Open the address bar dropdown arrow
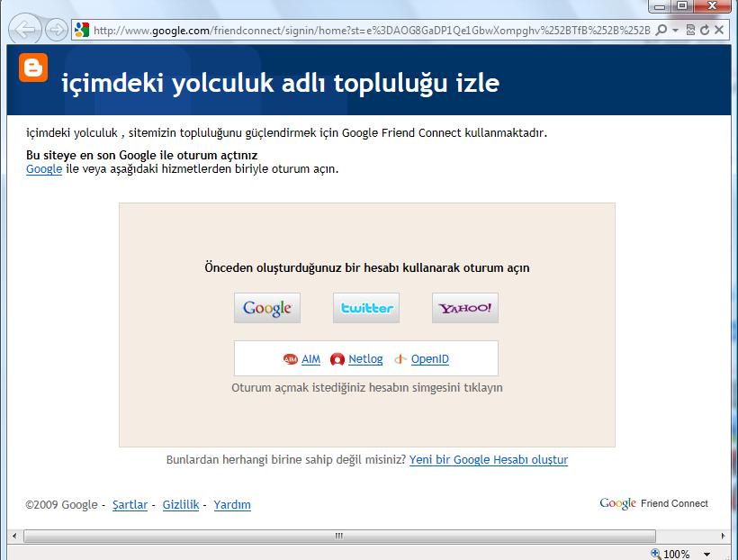738x560 pixels. pos(675,30)
